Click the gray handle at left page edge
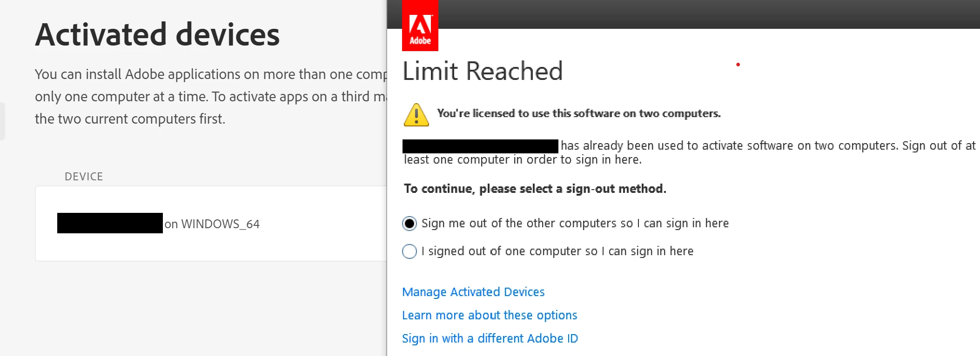Image resolution: width=980 pixels, height=356 pixels. coord(2,121)
